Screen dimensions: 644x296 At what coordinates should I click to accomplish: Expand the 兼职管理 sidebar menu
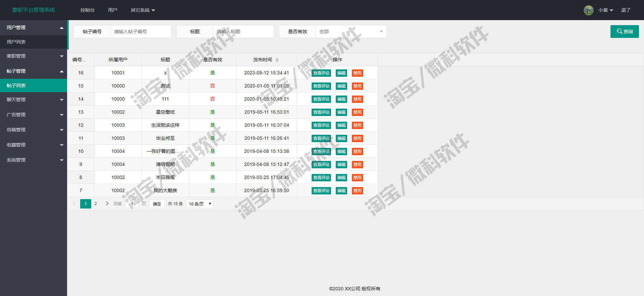(x=34, y=56)
